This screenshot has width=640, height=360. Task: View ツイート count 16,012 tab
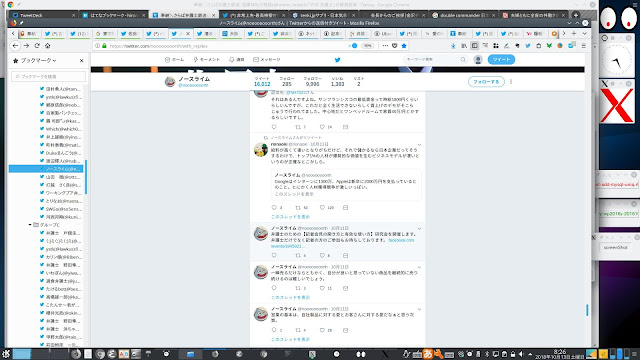(262, 82)
